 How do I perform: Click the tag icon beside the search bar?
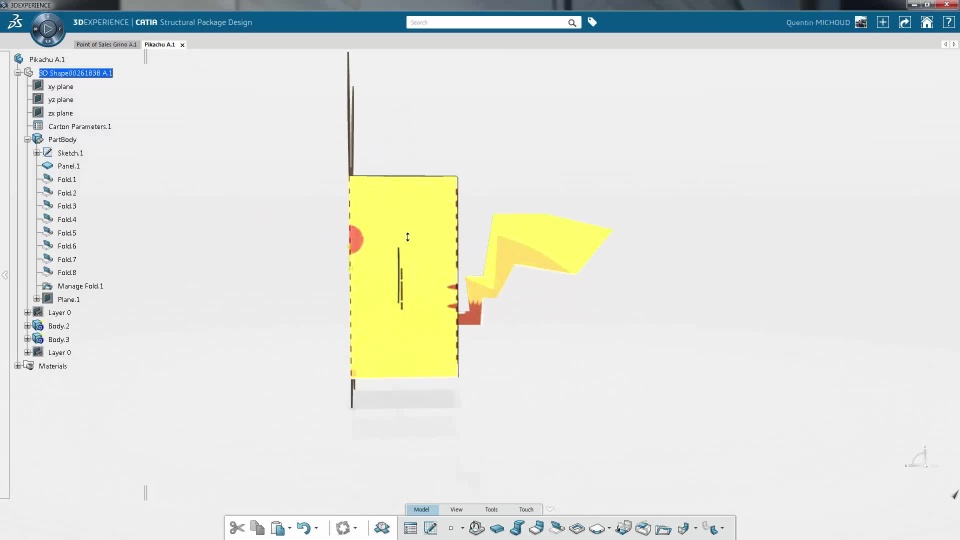click(x=592, y=22)
